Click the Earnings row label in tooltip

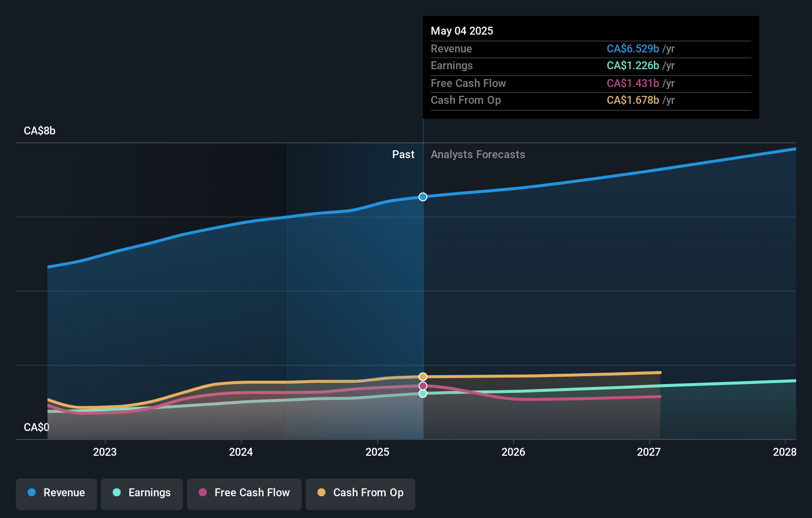(452, 65)
